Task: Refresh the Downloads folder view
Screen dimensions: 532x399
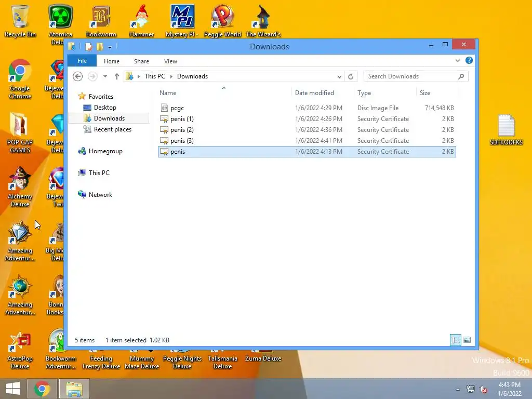Action: (x=351, y=76)
